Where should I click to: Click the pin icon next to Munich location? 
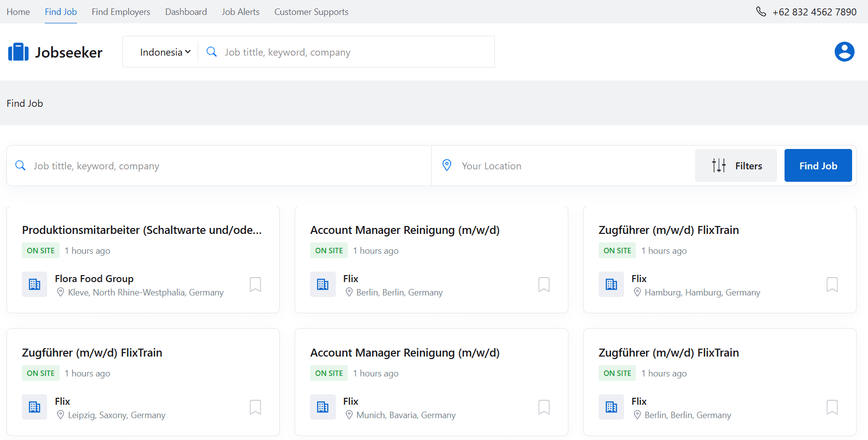349,415
